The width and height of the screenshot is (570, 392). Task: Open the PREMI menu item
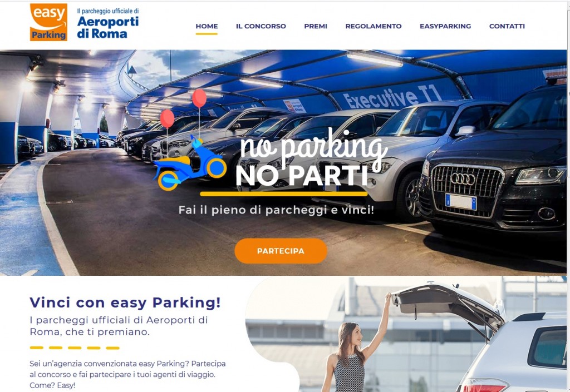click(x=316, y=26)
